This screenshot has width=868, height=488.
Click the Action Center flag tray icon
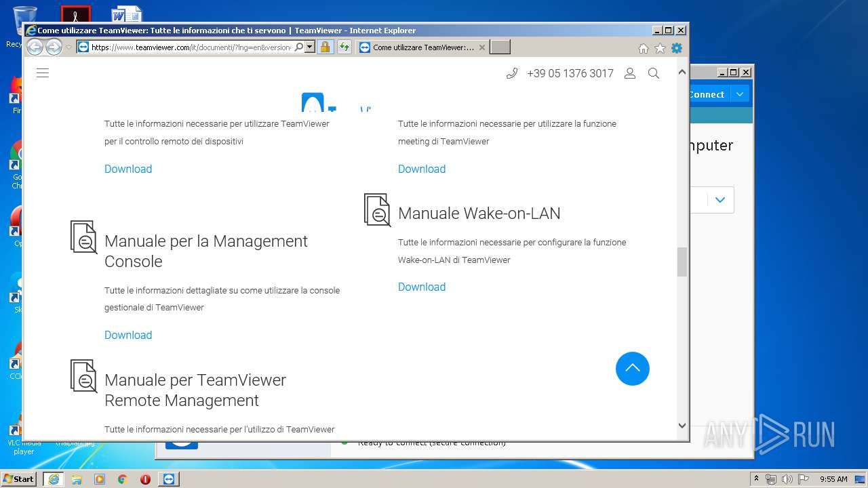point(804,479)
